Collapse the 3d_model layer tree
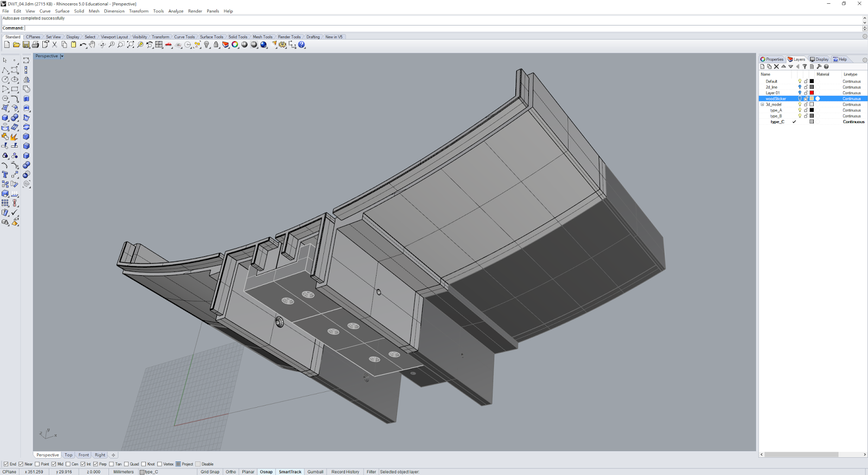This screenshot has height=475, width=868. (762, 104)
